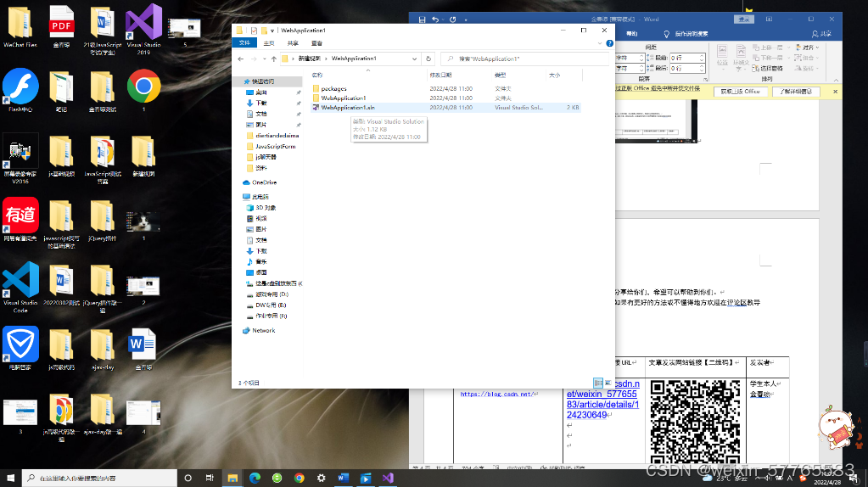Click the taskbar search box
Screen dimensions: 868x487
(99, 479)
